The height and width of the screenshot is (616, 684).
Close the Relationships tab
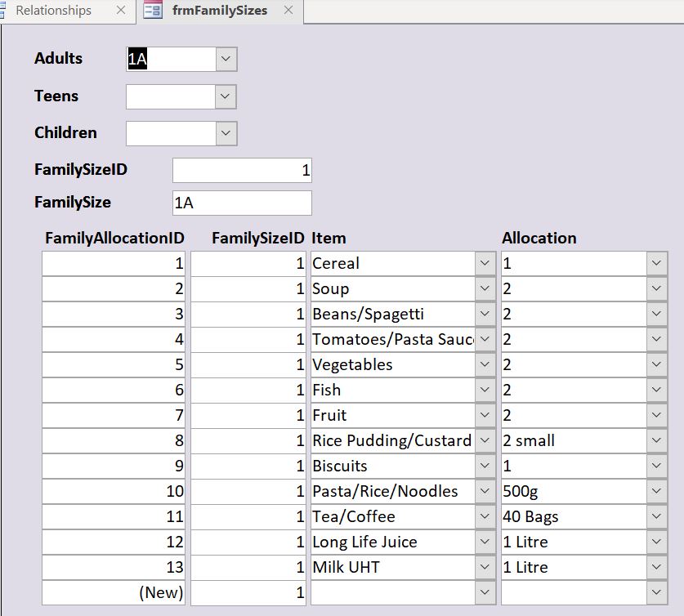point(121,11)
